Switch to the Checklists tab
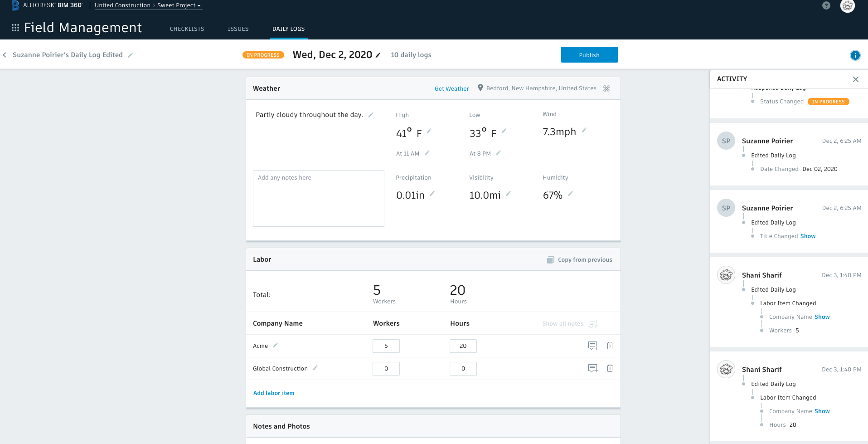The image size is (868, 444). pos(187,29)
